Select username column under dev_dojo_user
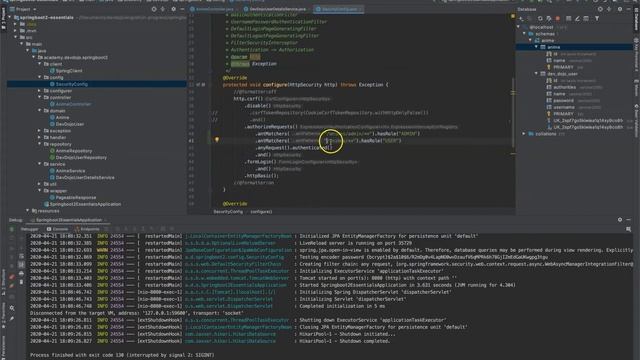 [564, 107]
